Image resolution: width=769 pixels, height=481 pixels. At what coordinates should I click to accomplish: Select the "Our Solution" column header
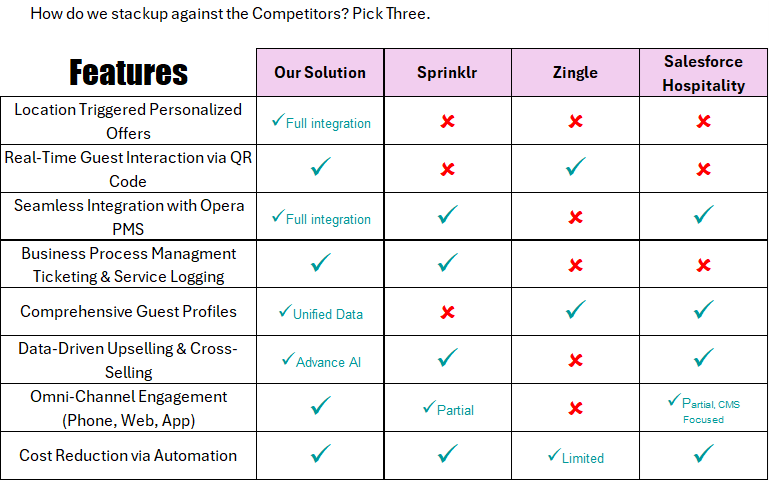pos(320,72)
